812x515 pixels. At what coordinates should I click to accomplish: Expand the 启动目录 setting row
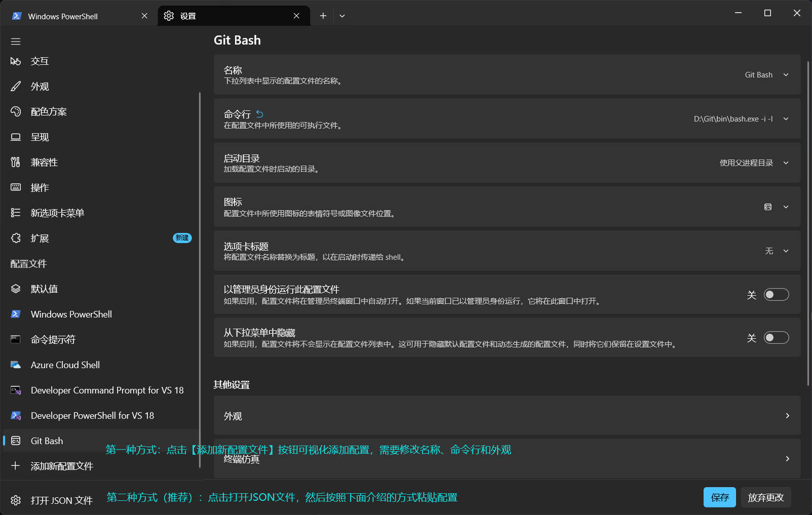pyautogui.click(x=507, y=163)
